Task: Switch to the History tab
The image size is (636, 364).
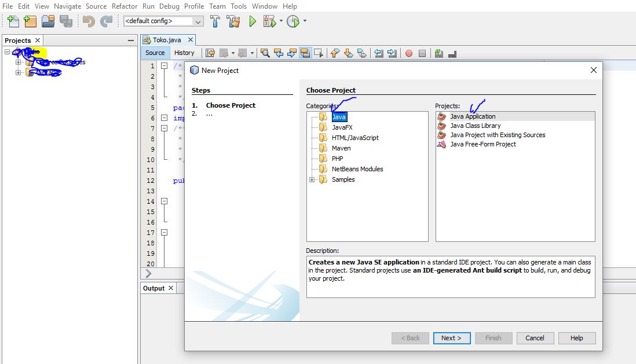Action: [184, 52]
